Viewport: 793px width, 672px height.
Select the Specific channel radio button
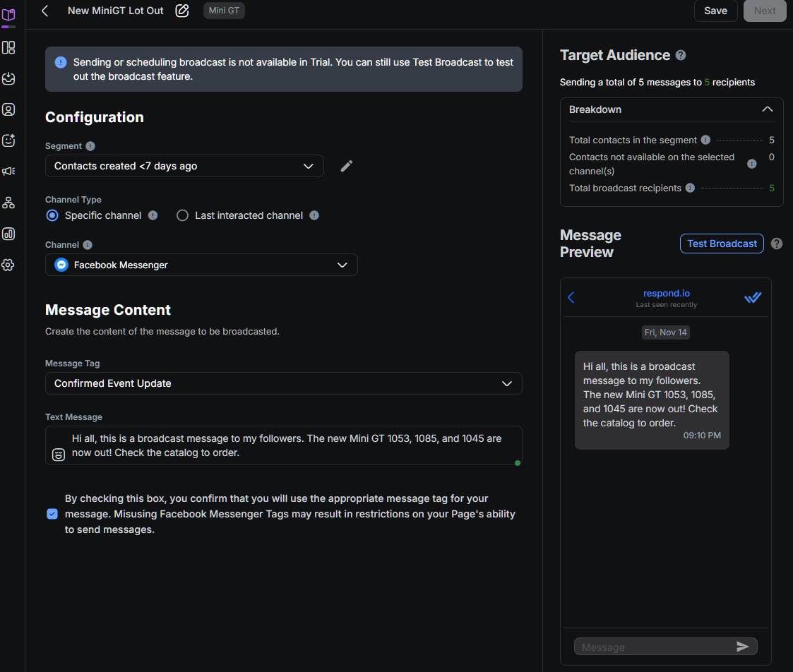coord(52,215)
